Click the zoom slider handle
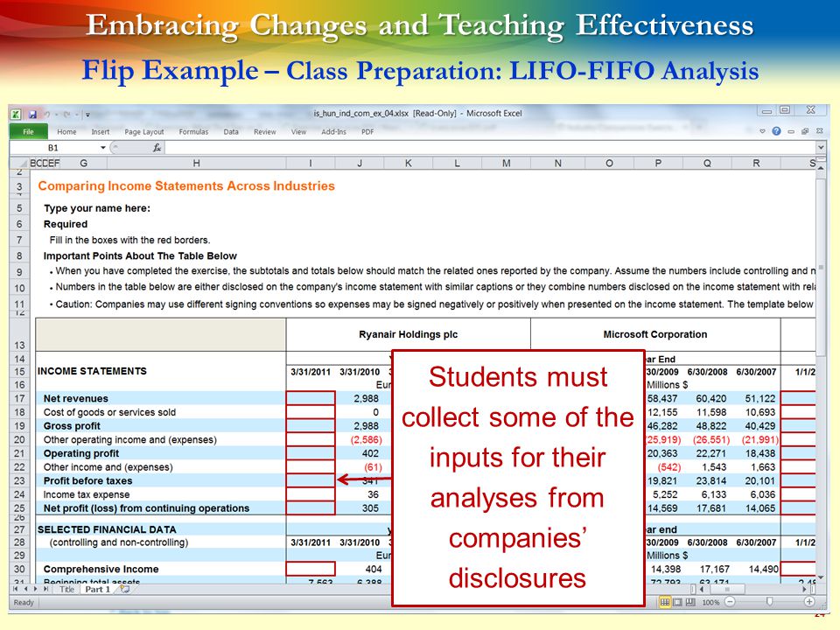Viewport: 840px width, 630px height. 769,602
